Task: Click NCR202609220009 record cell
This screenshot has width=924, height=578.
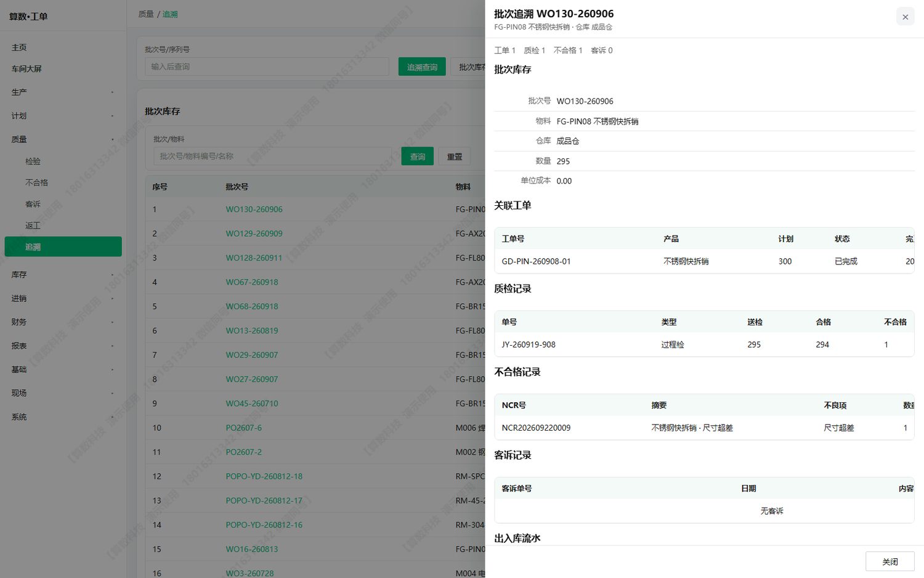Action: [536, 428]
